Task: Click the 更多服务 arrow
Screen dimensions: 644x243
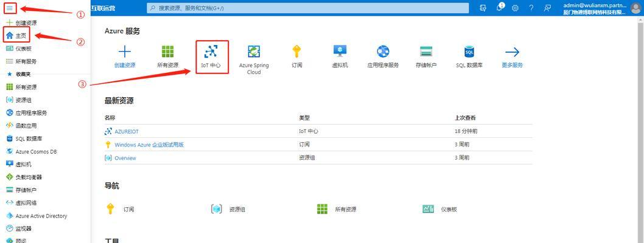Action: pyautogui.click(x=512, y=52)
